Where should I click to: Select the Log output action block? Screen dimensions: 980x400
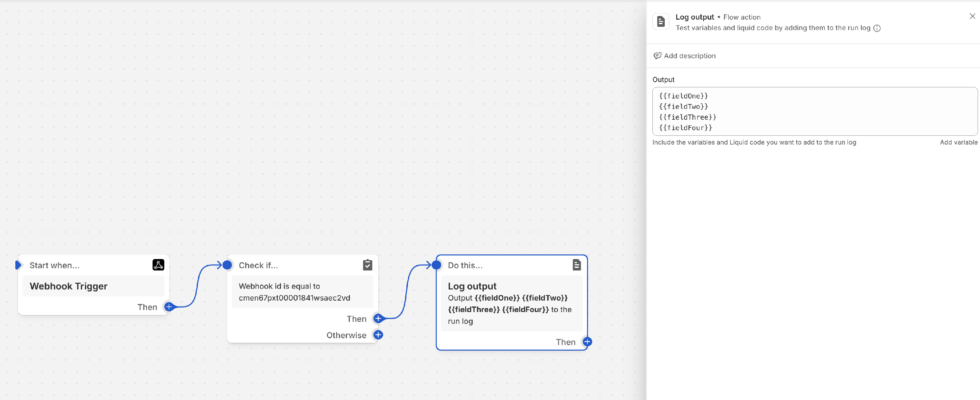[512, 304]
